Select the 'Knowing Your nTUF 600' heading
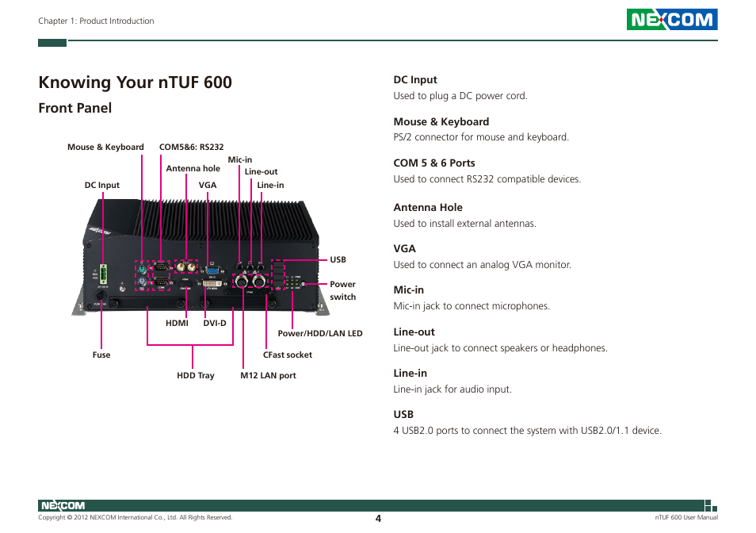The height and width of the screenshot is (533, 756). click(135, 82)
